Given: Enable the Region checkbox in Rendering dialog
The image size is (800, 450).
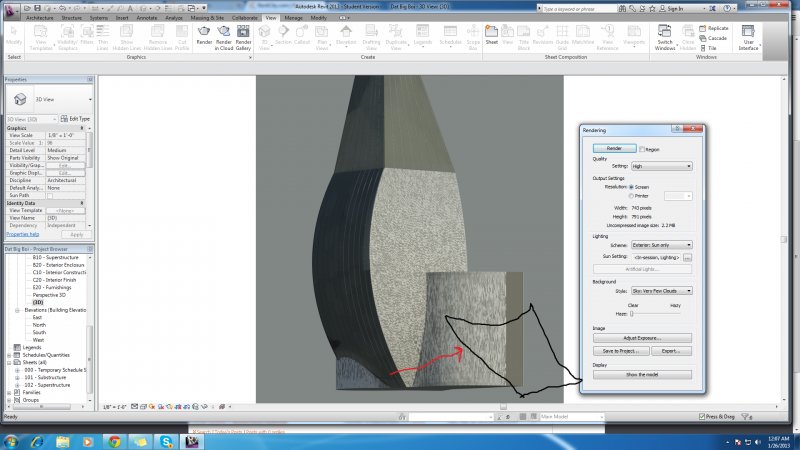Looking at the screenshot, I should pyautogui.click(x=643, y=148).
